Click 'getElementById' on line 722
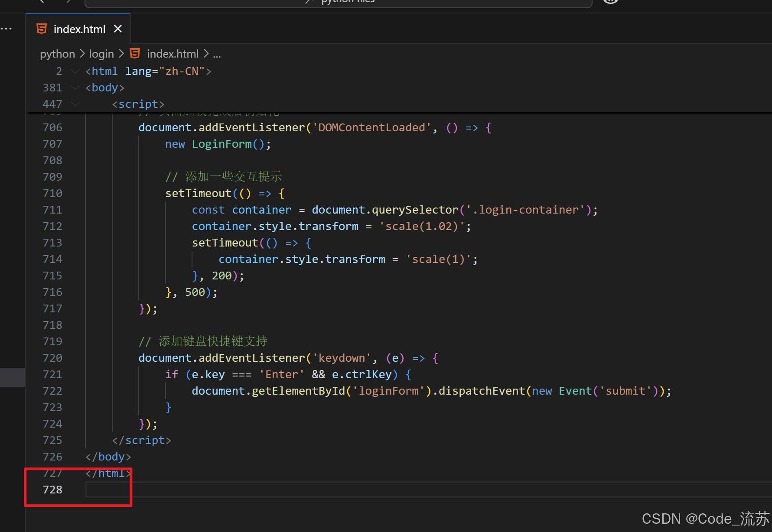772x532 pixels. (x=298, y=391)
